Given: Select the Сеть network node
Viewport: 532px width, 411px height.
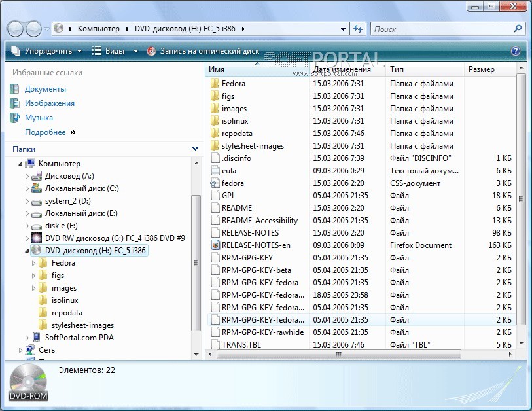Looking at the screenshot, I should (46, 350).
